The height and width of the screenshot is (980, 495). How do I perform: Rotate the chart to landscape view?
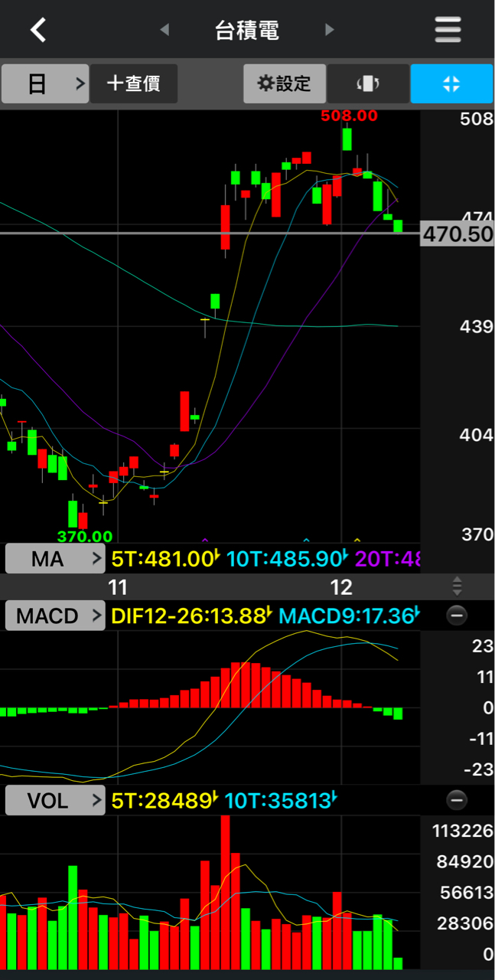click(369, 83)
